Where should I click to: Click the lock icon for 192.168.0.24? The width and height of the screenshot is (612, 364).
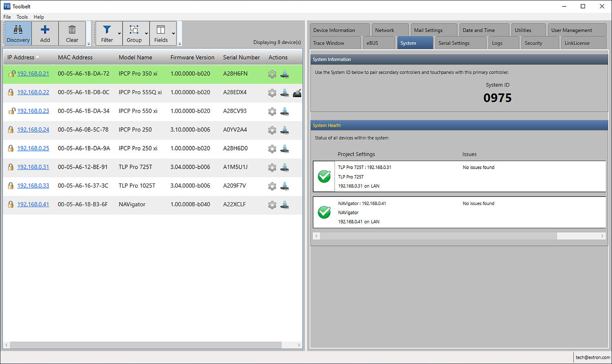(11, 130)
